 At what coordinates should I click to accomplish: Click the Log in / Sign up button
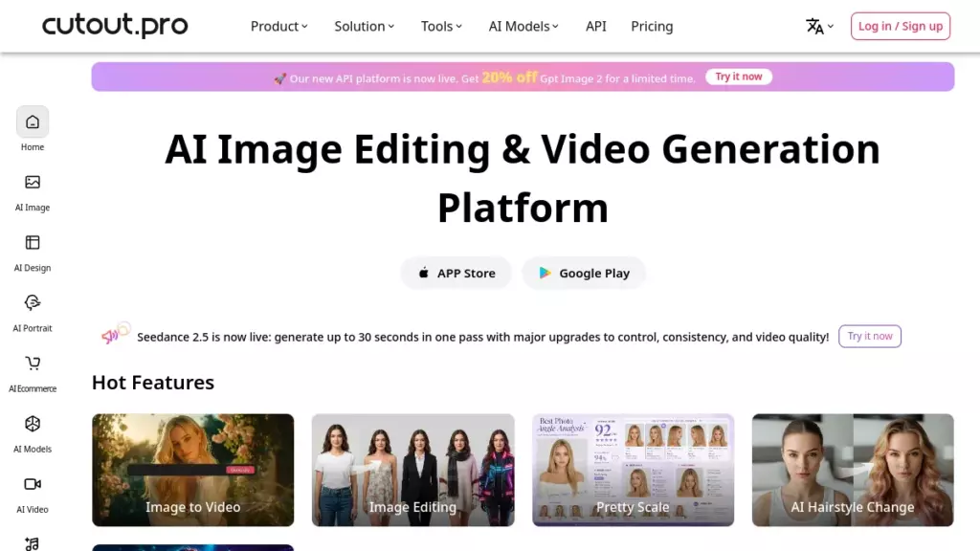pos(900,26)
